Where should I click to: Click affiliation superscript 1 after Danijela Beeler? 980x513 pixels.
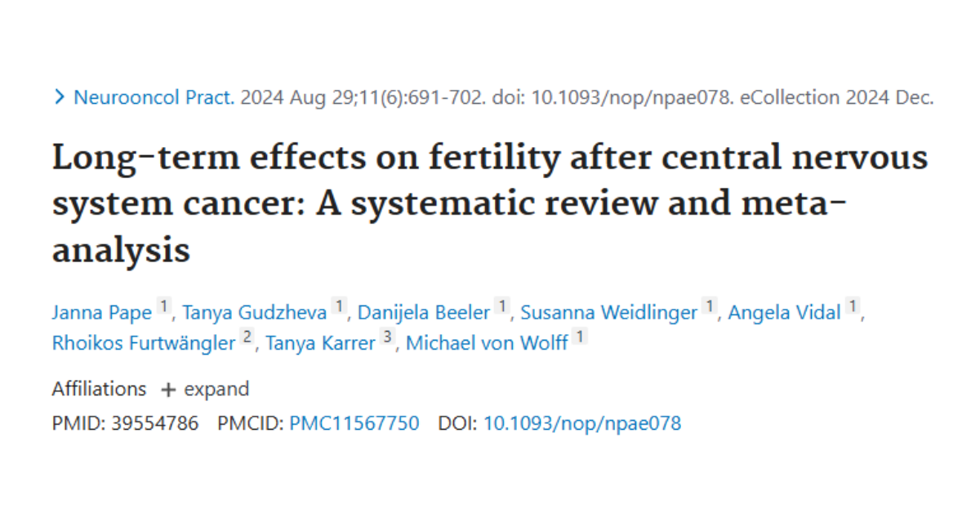502,304
